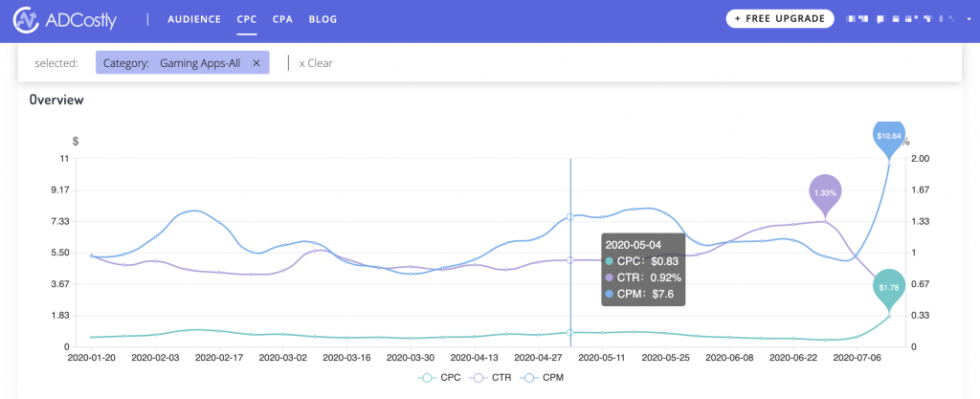Screen dimensions: 980x399
Task: Click the highlighted CTR point on 2020-05-04
Action: 570,259
